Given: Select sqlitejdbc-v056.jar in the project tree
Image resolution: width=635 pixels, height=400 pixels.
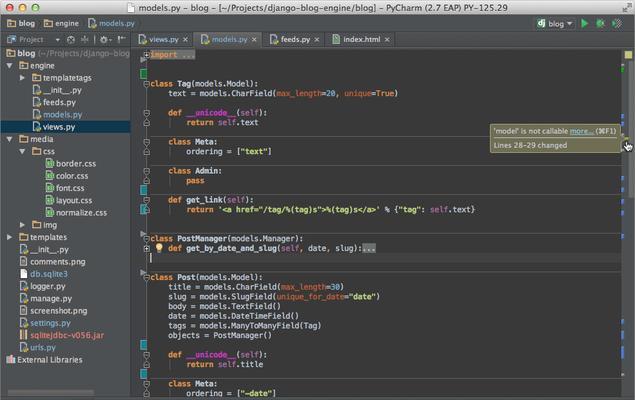Looking at the screenshot, I should tap(62, 335).
